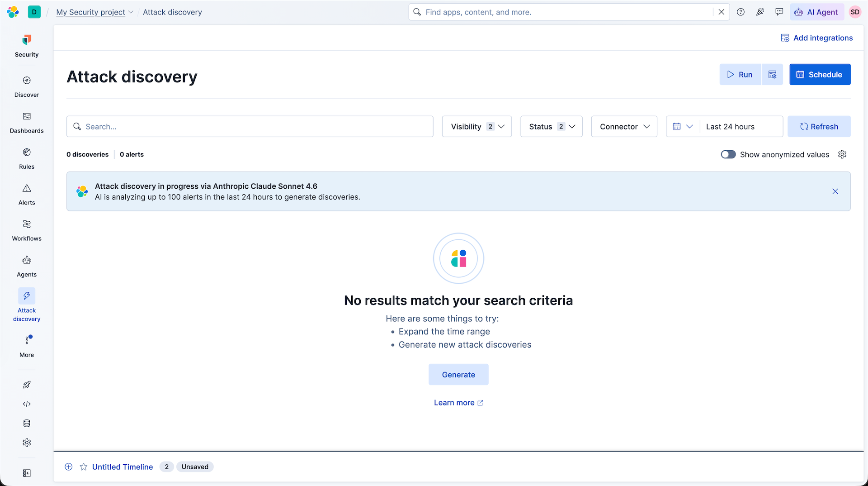Focus the discoveries Search field

coord(250,127)
